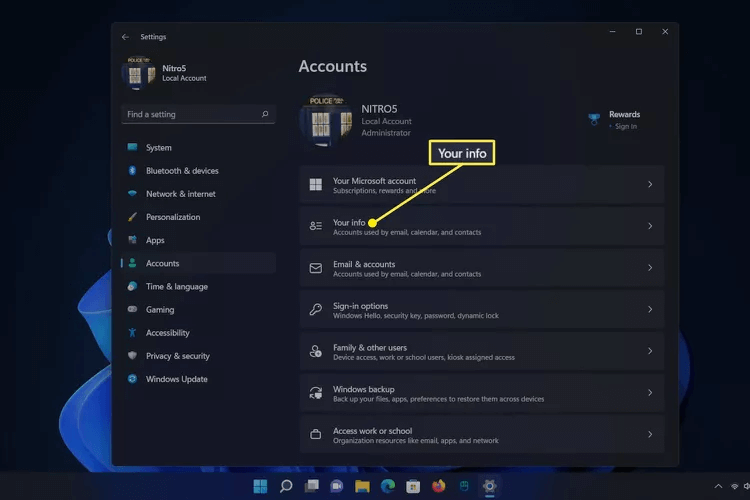Click the Windows backup sync icon

tap(316, 393)
